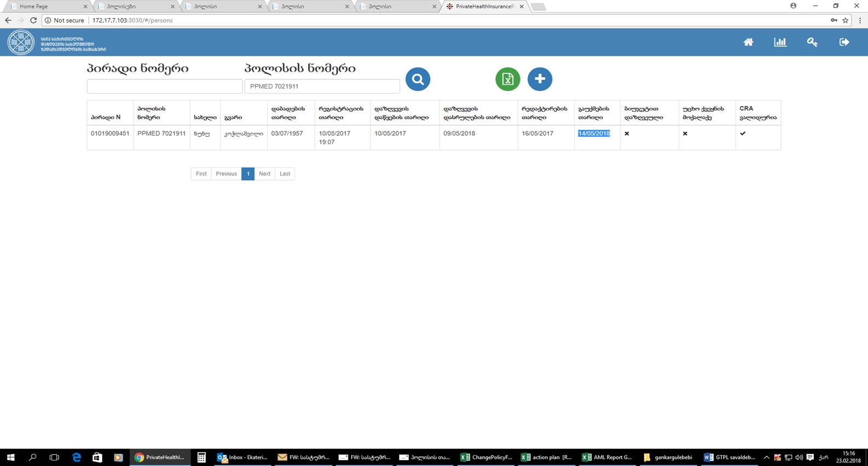This screenshot has width=868, height=466.
Task: Open the Inbox Outlook taskbar item
Action: coord(242,457)
